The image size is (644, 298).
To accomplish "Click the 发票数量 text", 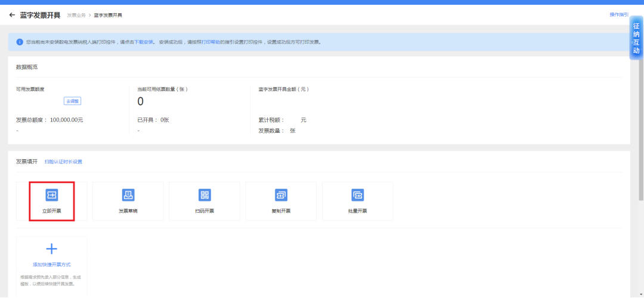I will point(271,131).
